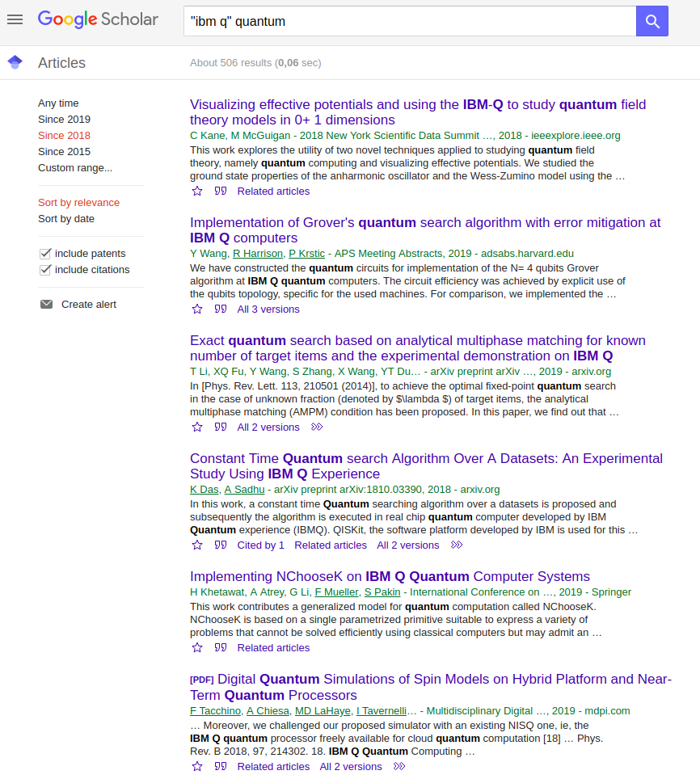Screen dimensions: 700x779
Task: Star the Grover's quantum search algorithm result
Action: [197, 309]
